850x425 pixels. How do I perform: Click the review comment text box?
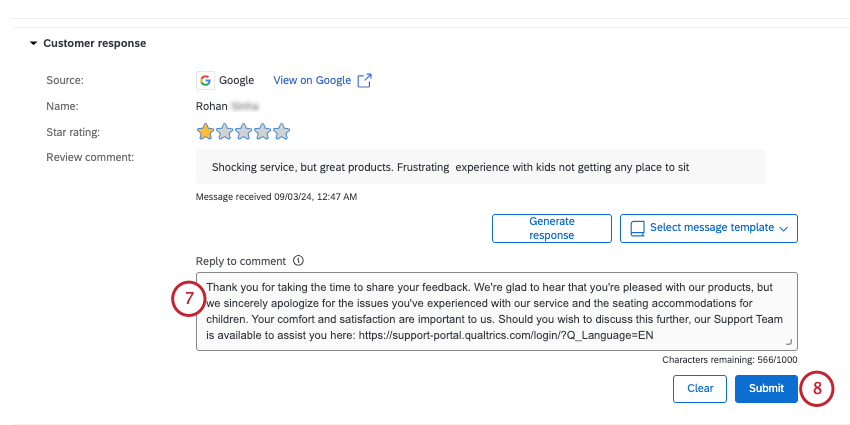point(480,167)
